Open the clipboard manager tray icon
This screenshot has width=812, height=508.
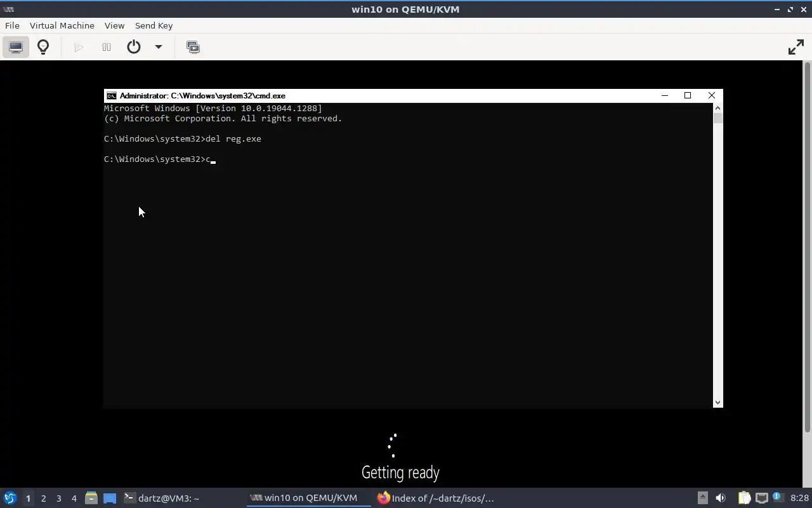(744, 498)
